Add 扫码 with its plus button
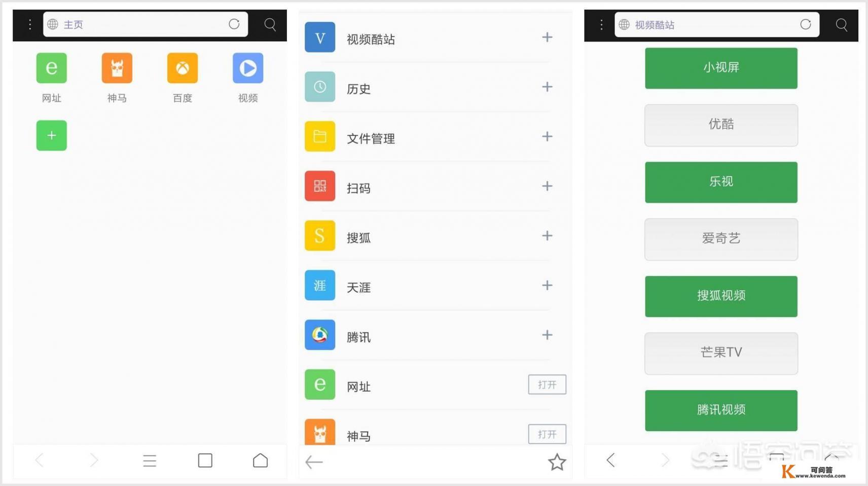The height and width of the screenshot is (486, 868). click(547, 186)
